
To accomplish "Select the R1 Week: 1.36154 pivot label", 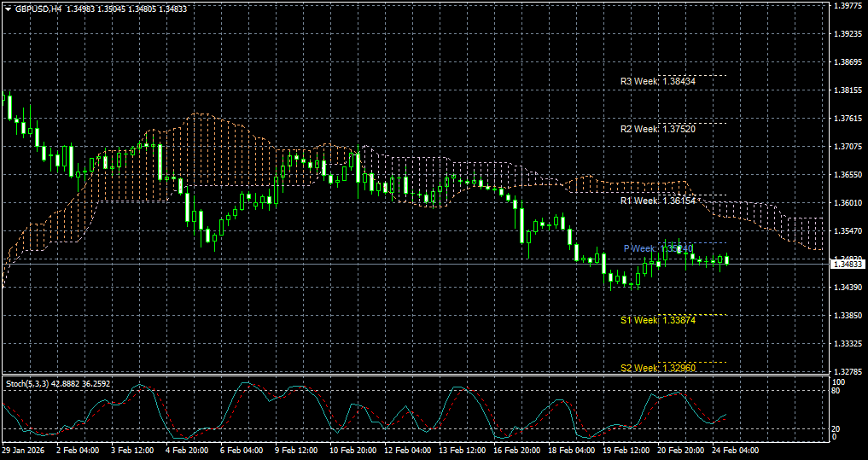I will (658, 201).
